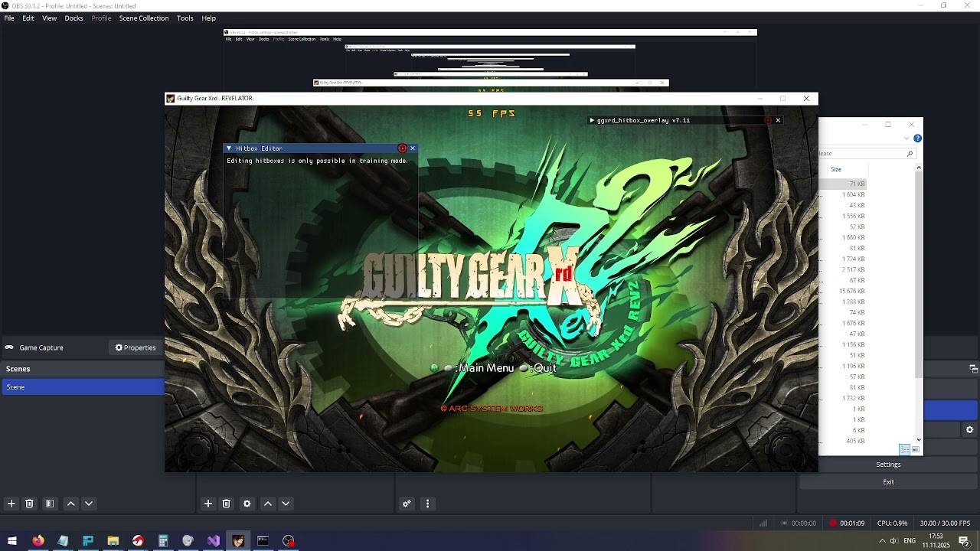Click the File Explorer search field
The width and height of the screenshot is (980, 551).
[x=867, y=154]
